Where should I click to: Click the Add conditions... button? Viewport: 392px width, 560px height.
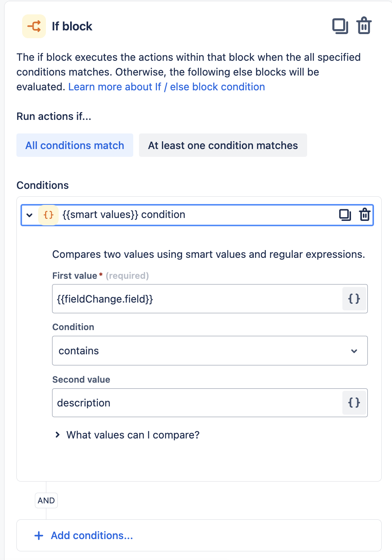[92, 535]
